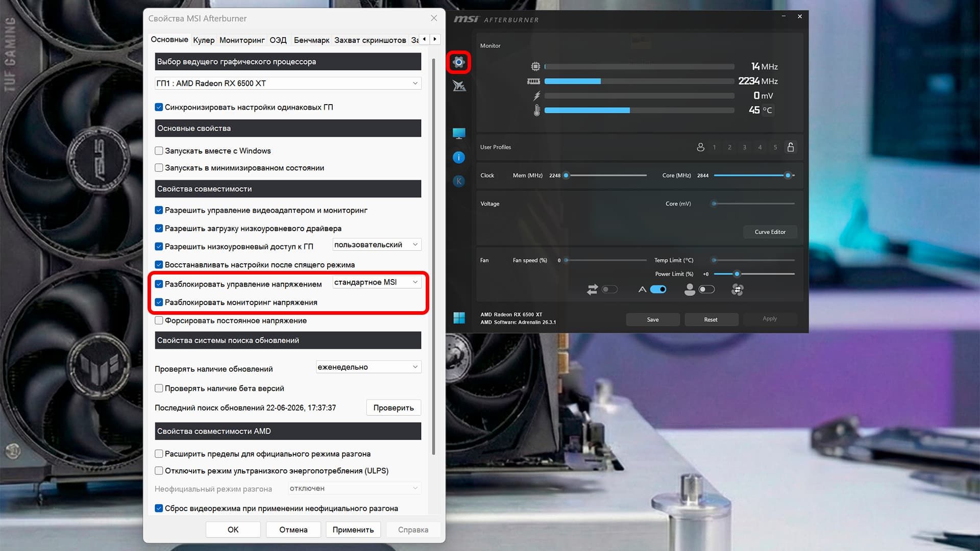
Task: Open the стандартное MSI voltage control dropdown
Action: pos(377,282)
